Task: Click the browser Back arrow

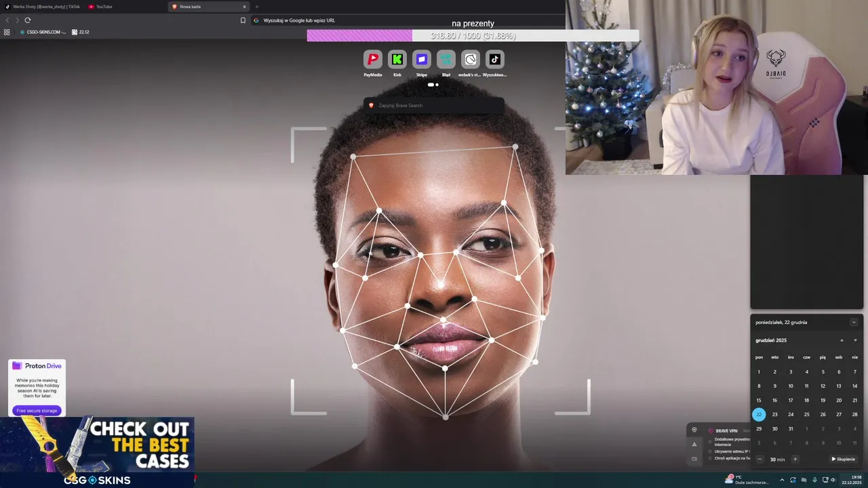Action: (7, 20)
